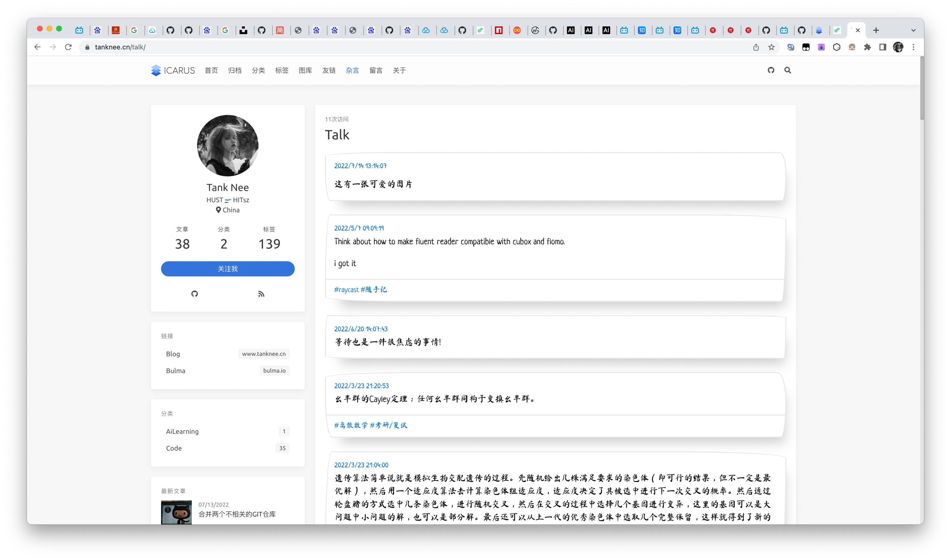Click the Octocat article thumbnail
This screenshot has height=560, width=951.
[176, 512]
